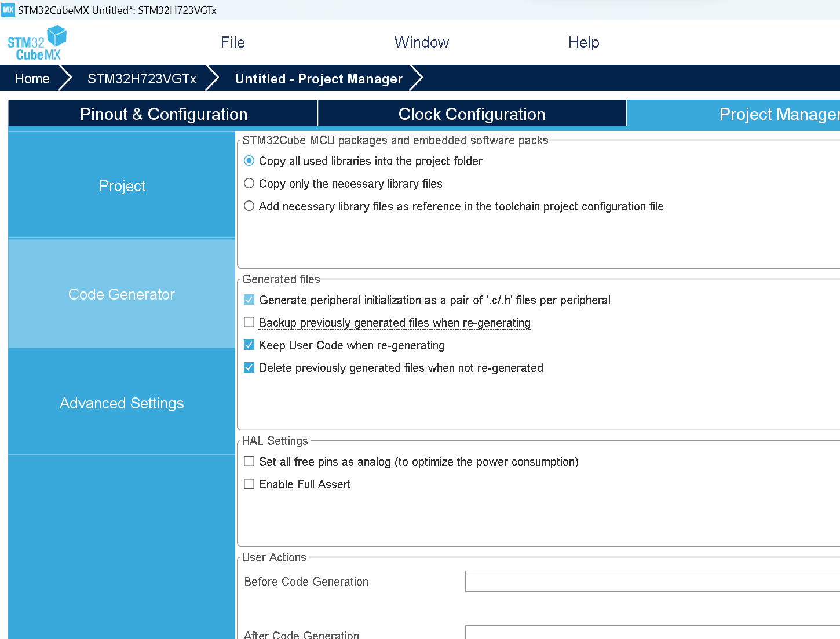The image size is (840, 639).
Task: Enable Full Assert checkbox
Action: point(249,484)
